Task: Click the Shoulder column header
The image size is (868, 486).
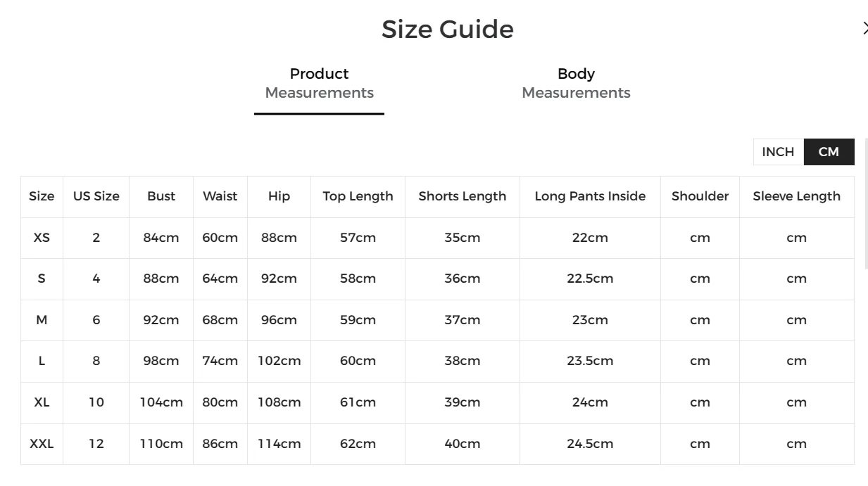Action: 700,196
